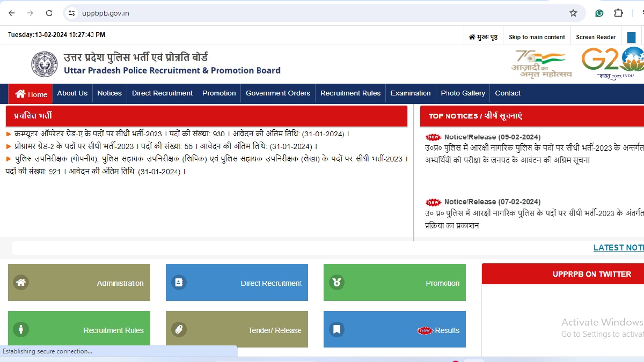View site information icon in address bar

[x=71, y=13]
